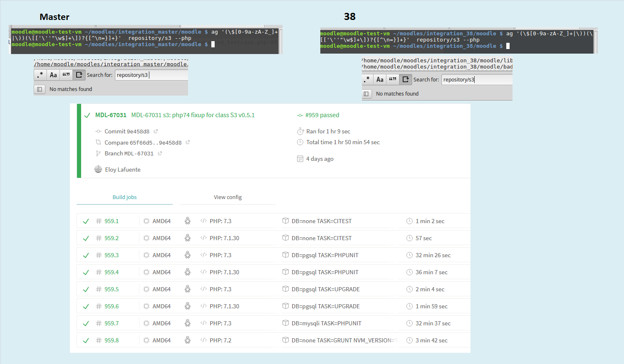
Task: Click Master search field containing repository/s3
Action: pos(151,75)
